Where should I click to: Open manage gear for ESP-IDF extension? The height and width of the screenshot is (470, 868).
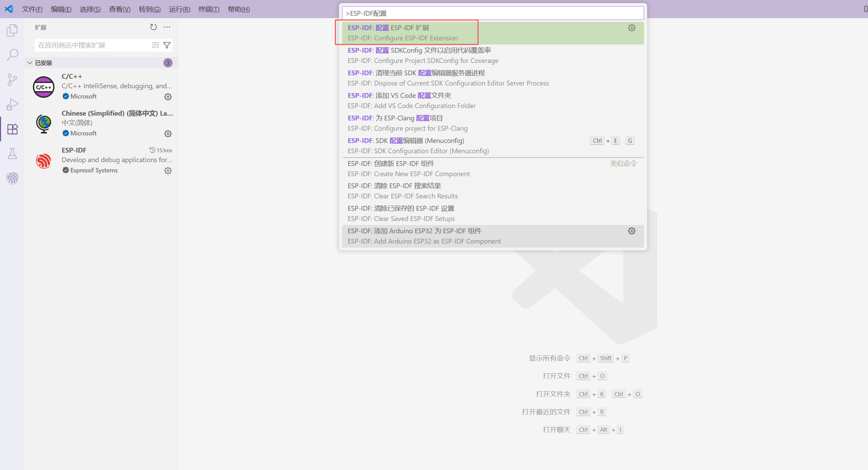168,170
